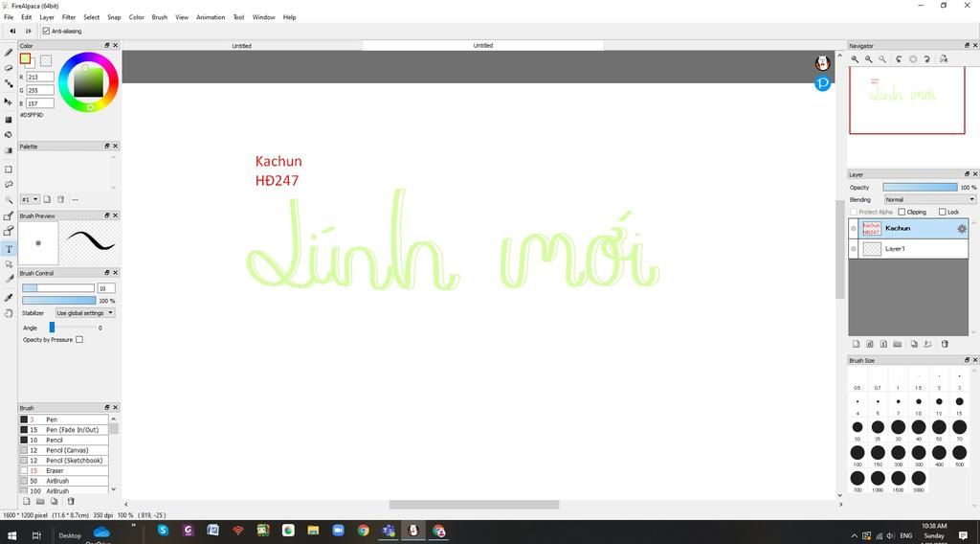Adjust layer Opacity slider

[920, 187]
